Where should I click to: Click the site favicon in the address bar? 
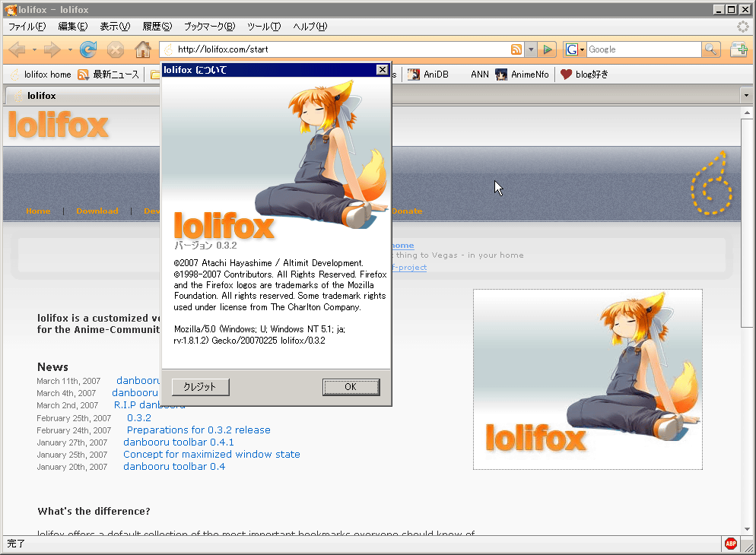(x=168, y=49)
